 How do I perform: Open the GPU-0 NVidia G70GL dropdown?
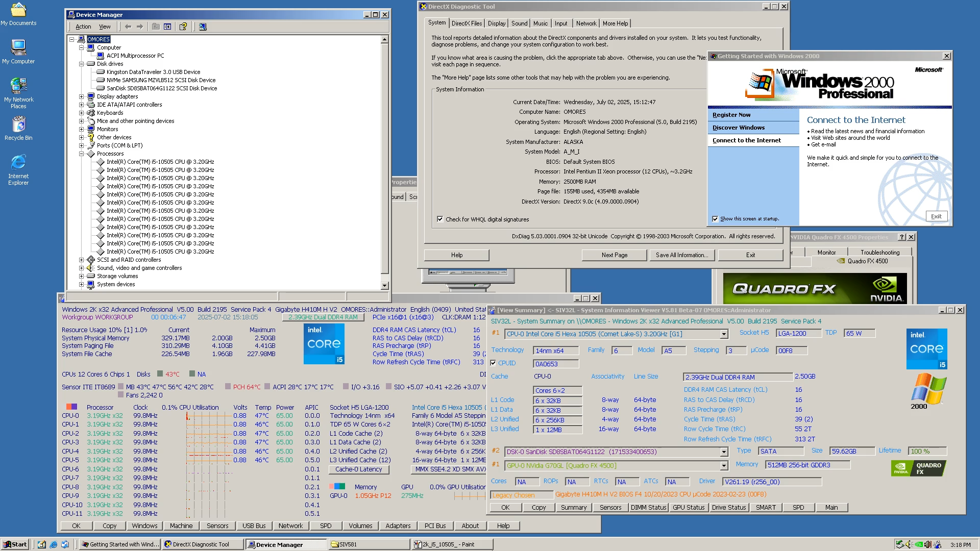pos(724,466)
